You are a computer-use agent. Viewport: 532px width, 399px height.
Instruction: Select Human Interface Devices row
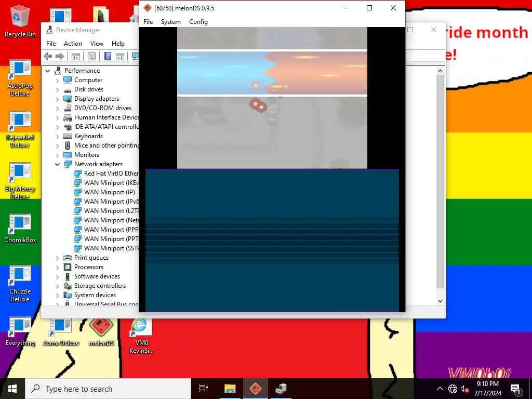point(101,117)
